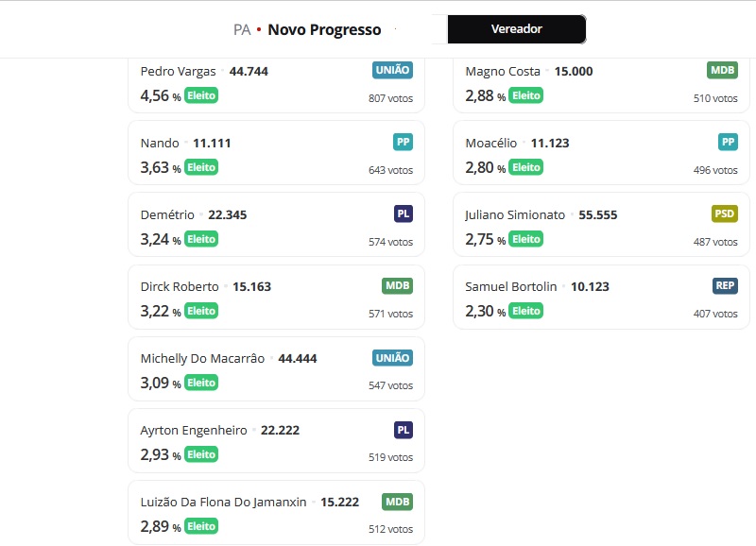Image resolution: width=756 pixels, height=546 pixels.
Task: Click the PP badge on Moacélio's card
Action: (x=728, y=142)
